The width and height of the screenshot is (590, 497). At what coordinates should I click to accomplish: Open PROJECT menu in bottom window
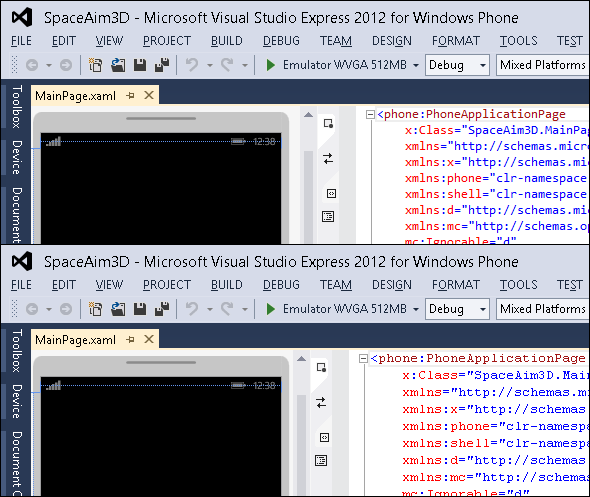click(167, 284)
